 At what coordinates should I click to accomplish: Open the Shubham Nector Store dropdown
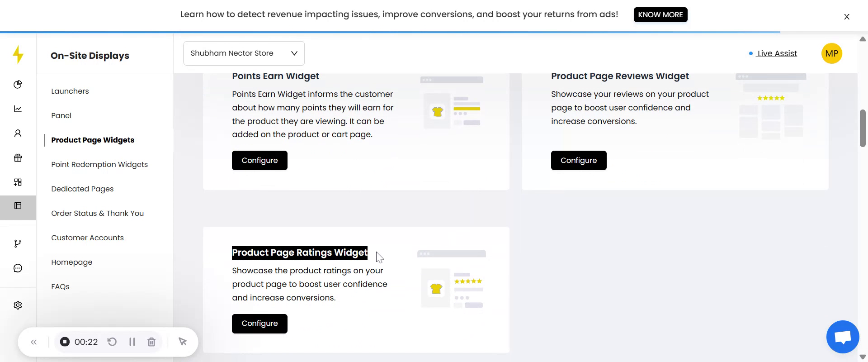[x=244, y=53]
